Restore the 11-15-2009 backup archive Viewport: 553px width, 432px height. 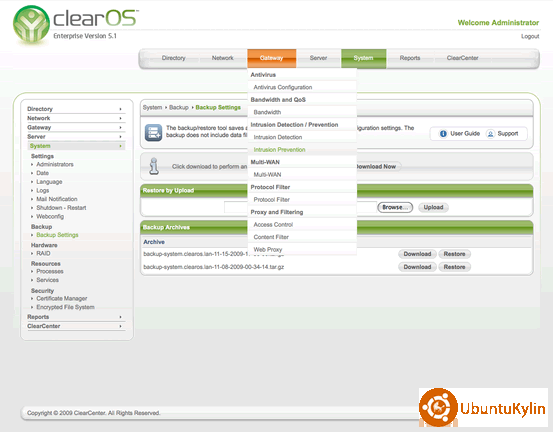(x=454, y=254)
